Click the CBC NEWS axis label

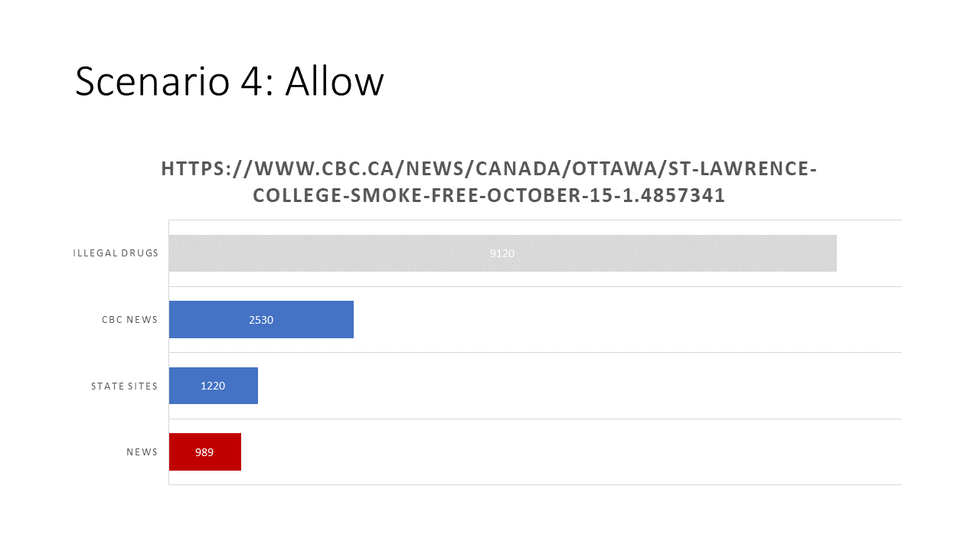[x=129, y=320]
